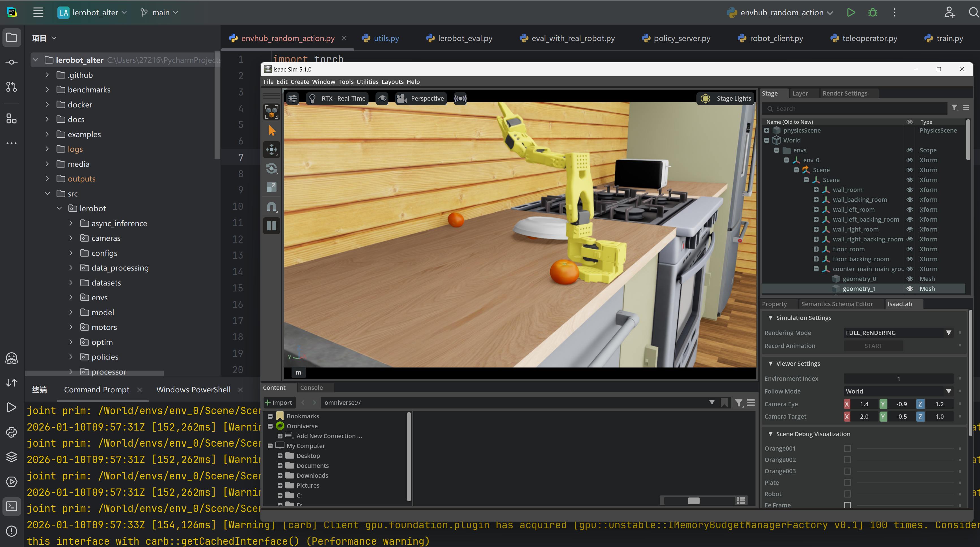Pause the simulation in Isaac Sim
Viewport: 980px width, 547px height.
pyautogui.click(x=272, y=226)
